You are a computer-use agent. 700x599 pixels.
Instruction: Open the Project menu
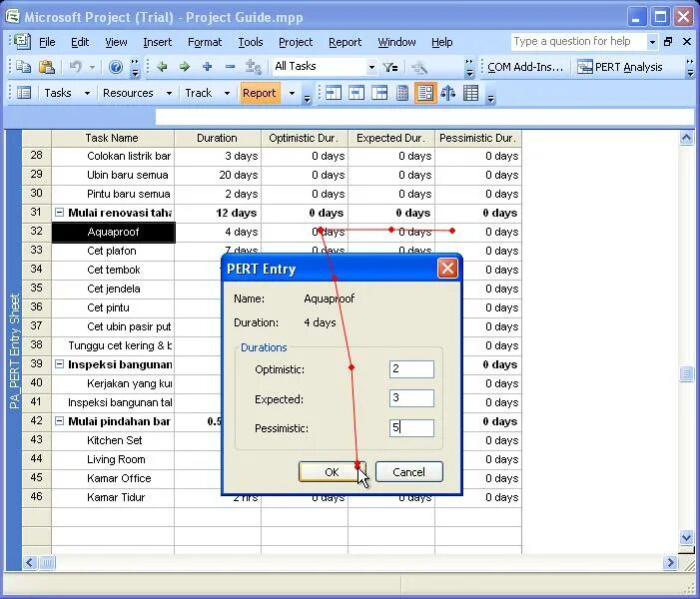(296, 42)
